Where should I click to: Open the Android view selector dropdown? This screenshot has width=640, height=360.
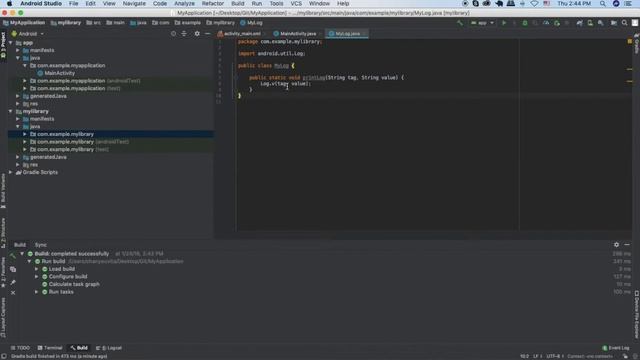point(28,33)
